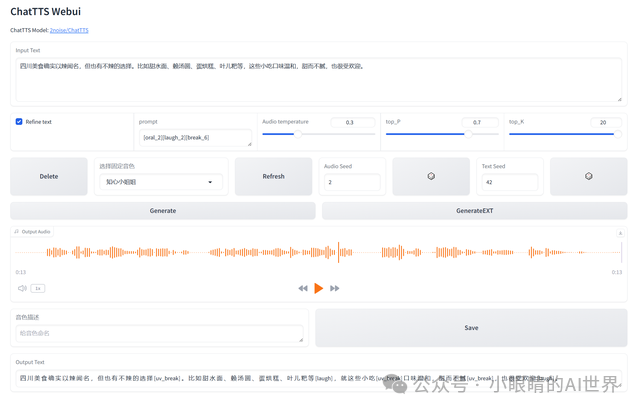The width and height of the screenshot is (640, 411).
Task: Open the 2noise/ChatTTS model link
Action: tap(69, 30)
